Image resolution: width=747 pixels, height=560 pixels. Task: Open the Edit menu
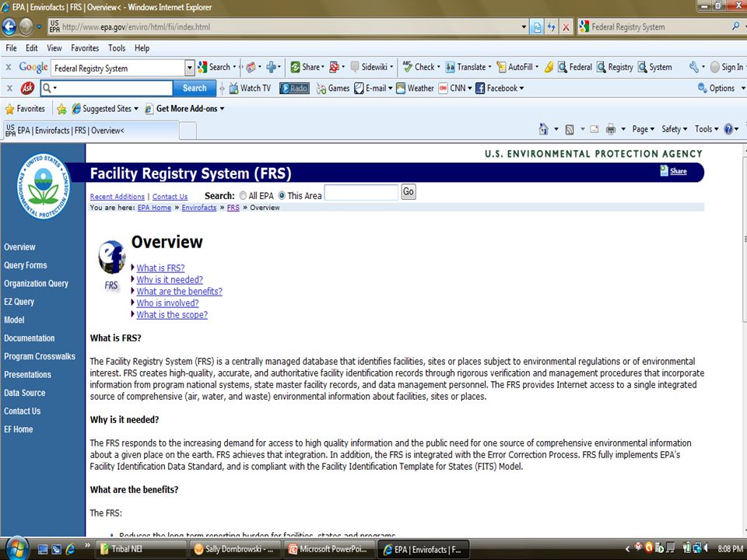[31, 48]
